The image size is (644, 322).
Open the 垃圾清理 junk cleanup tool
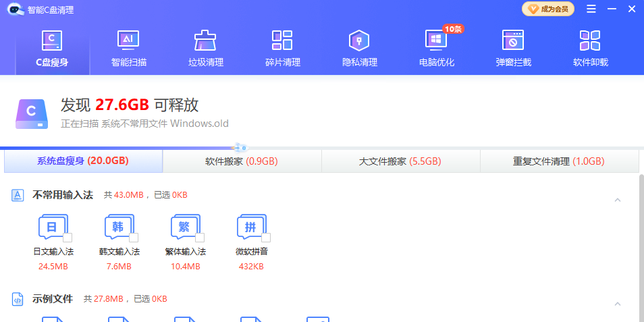(x=205, y=41)
